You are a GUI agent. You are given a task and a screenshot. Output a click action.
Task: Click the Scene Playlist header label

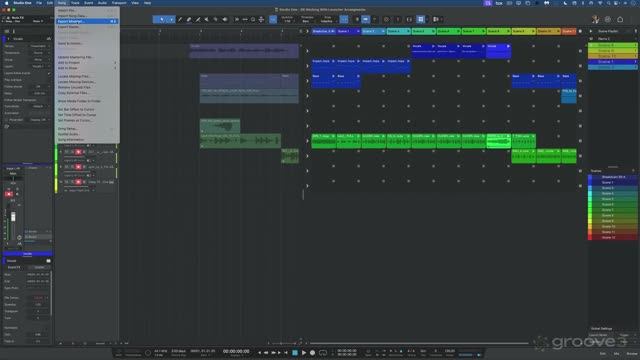608,31
